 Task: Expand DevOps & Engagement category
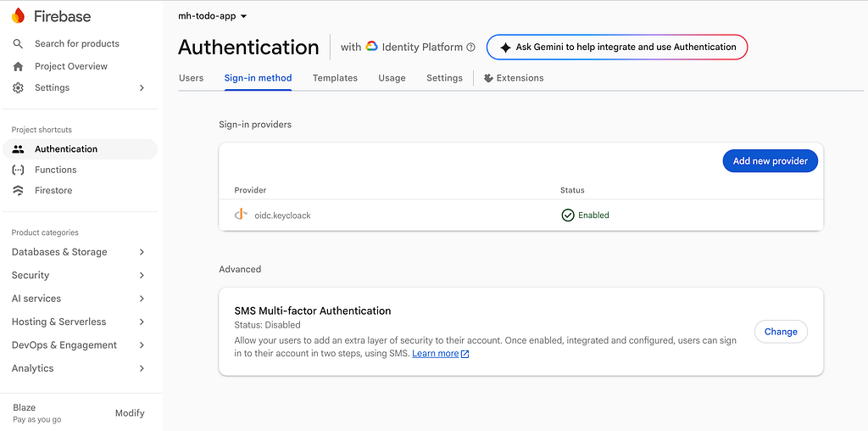pyautogui.click(x=142, y=345)
